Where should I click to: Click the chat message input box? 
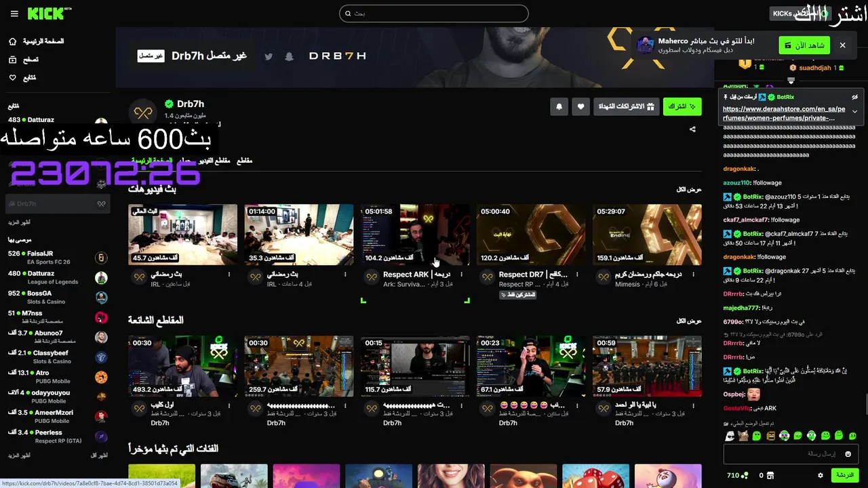[790, 454]
